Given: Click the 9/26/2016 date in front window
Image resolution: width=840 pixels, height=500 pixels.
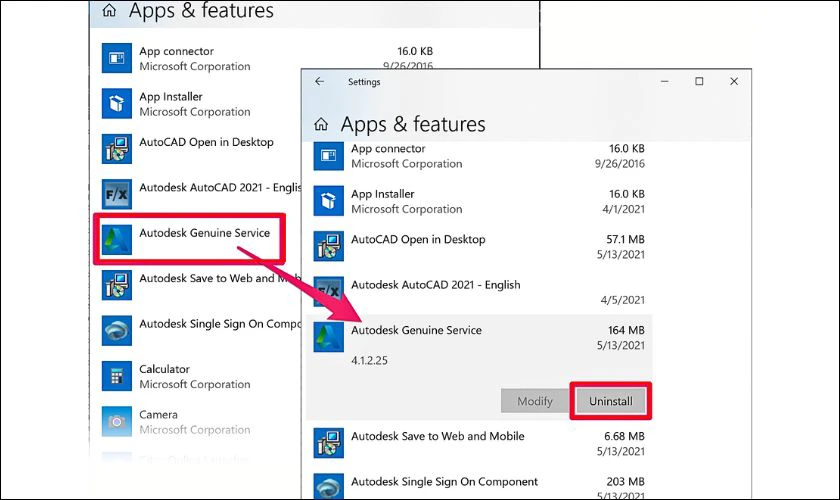Looking at the screenshot, I should 620,163.
